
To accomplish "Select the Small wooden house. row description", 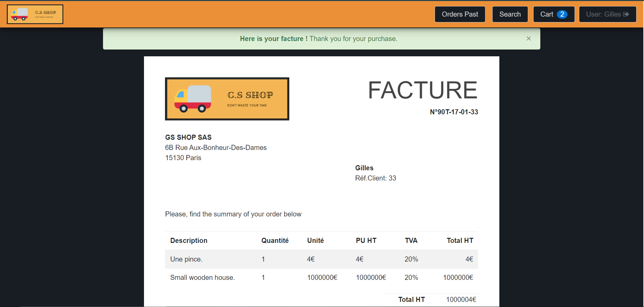I will click(202, 277).
